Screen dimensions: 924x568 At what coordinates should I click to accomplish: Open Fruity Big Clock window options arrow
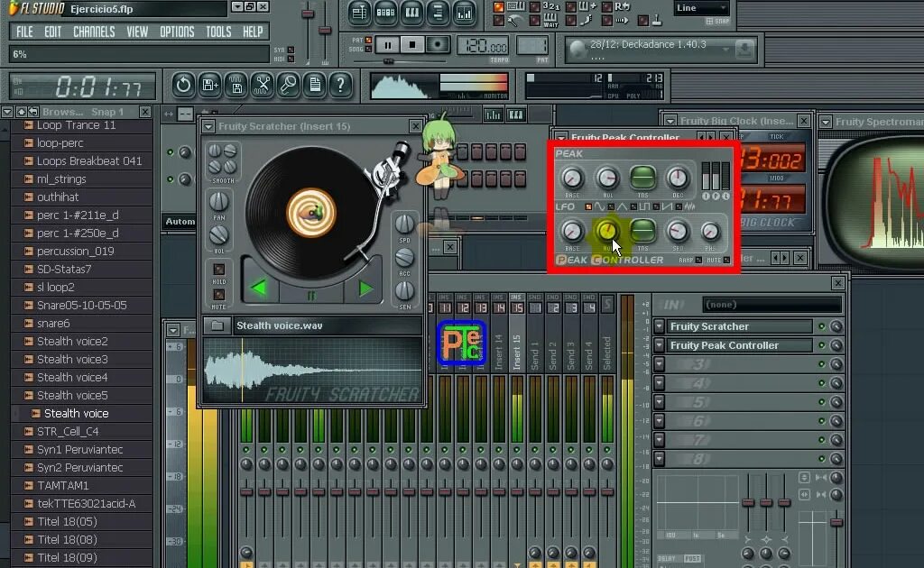point(670,121)
